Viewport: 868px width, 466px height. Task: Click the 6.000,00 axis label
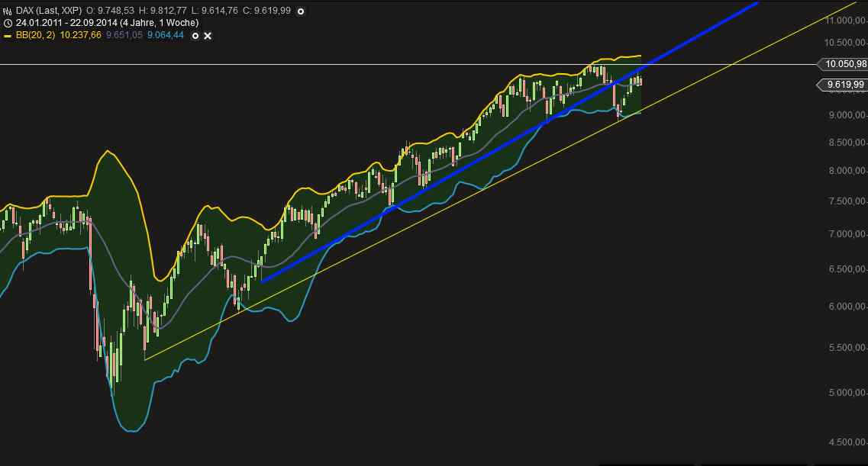pos(847,307)
